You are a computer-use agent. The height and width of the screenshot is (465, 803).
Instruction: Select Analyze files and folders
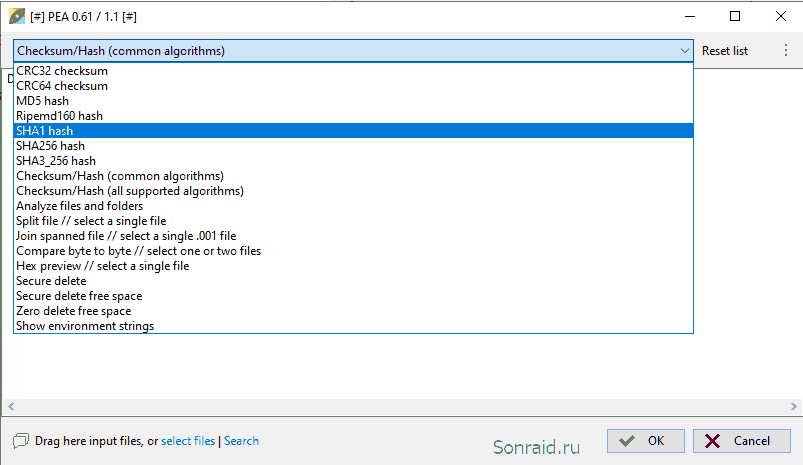tap(353, 206)
